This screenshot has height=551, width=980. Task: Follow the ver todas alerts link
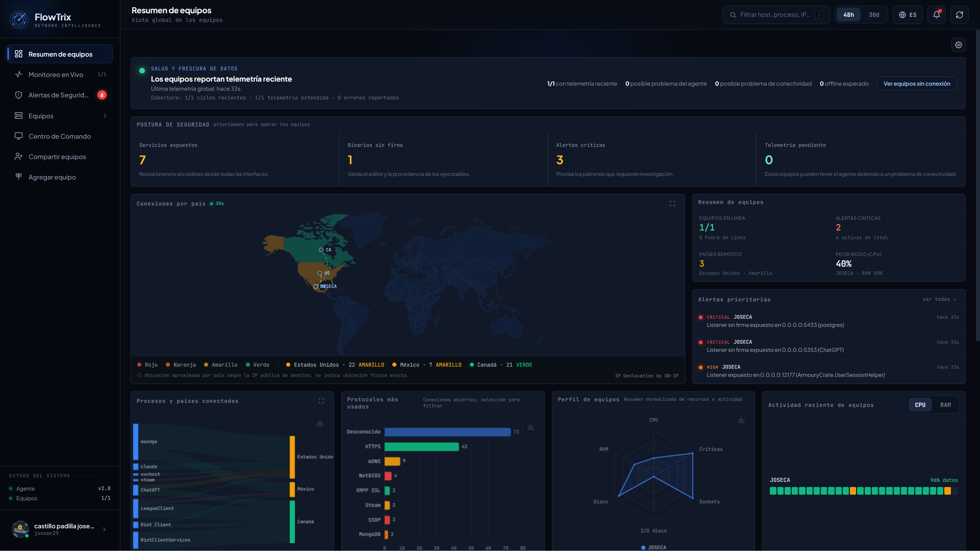coord(939,299)
